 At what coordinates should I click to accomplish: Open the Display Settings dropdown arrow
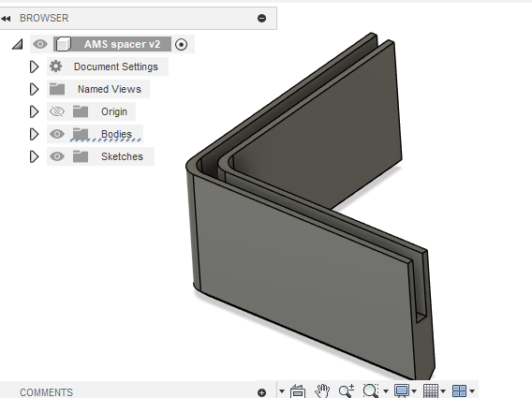(414, 391)
